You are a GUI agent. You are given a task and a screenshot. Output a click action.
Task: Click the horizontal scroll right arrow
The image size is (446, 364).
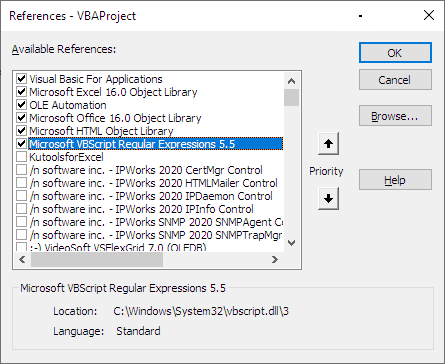point(274,259)
